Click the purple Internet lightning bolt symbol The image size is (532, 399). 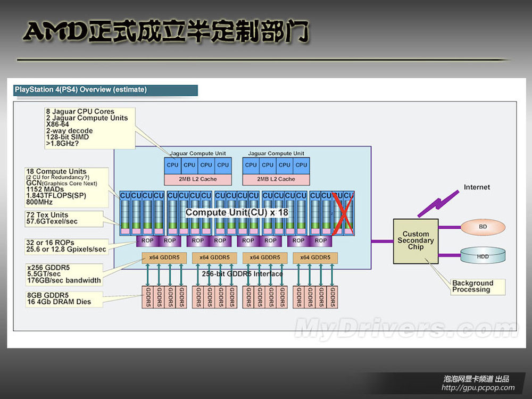[x=438, y=204]
